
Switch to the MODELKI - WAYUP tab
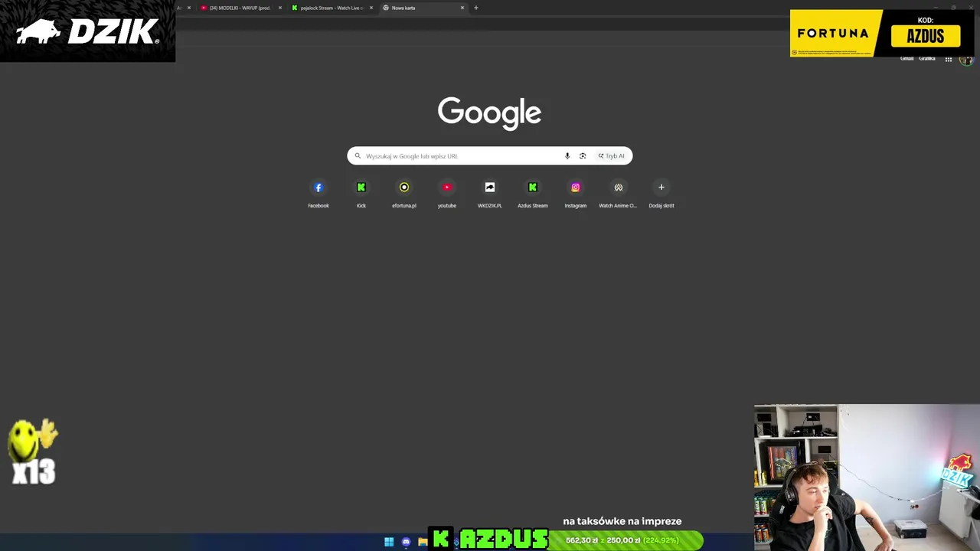tap(240, 8)
